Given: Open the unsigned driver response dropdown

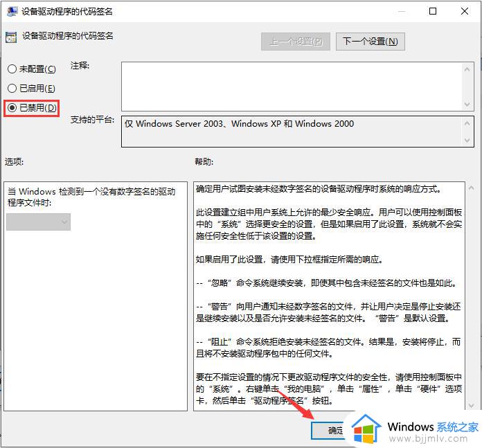Looking at the screenshot, I should [38, 222].
